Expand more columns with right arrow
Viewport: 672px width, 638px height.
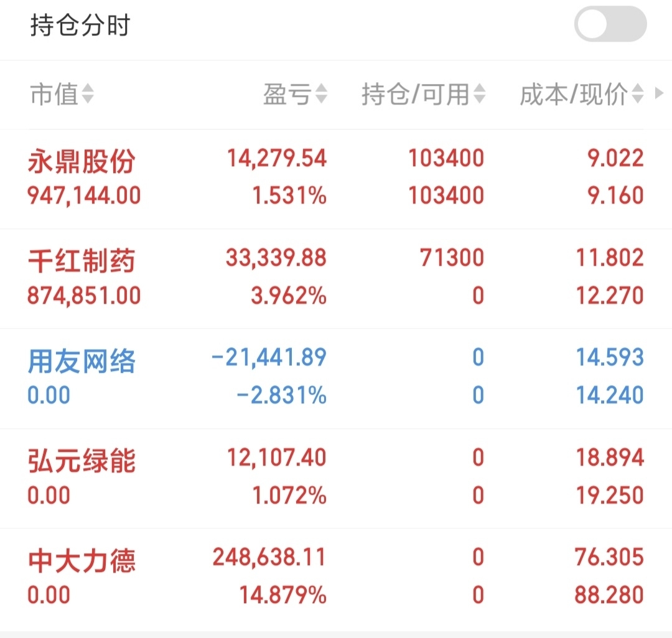click(x=660, y=93)
